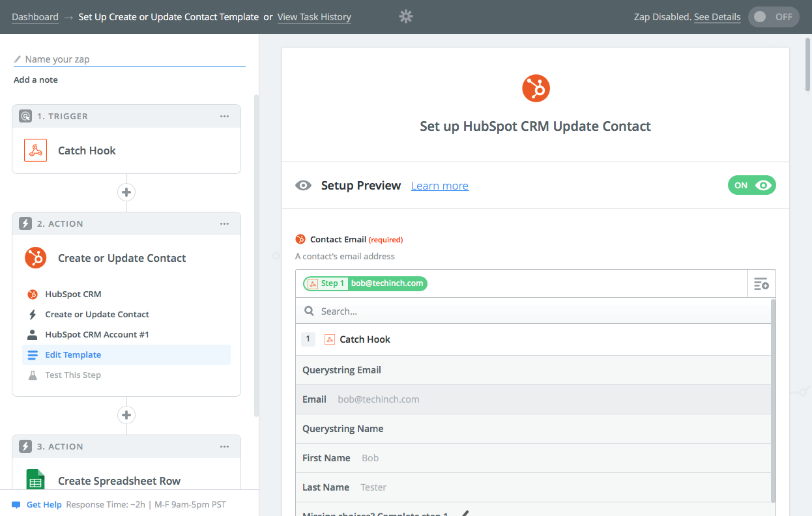812x516 pixels.
Task: Click the pencil icon beside Name your zap
Action: click(x=18, y=59)
